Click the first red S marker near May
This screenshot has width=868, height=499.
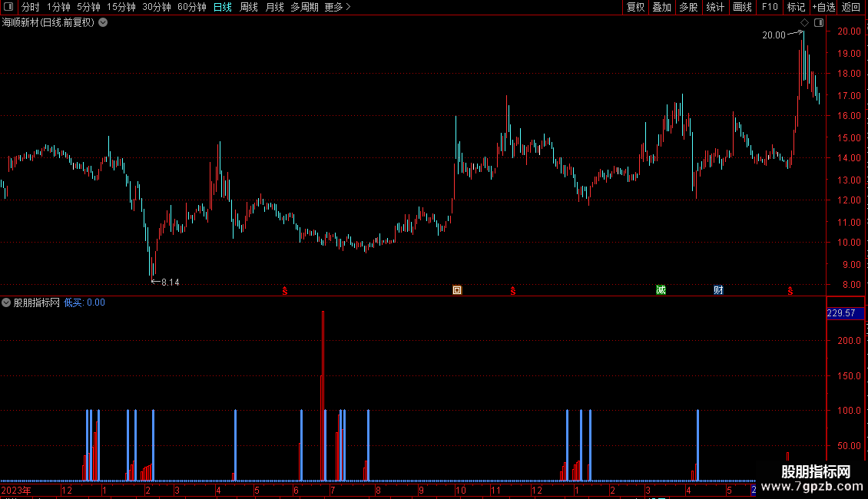tap(284, 290)
